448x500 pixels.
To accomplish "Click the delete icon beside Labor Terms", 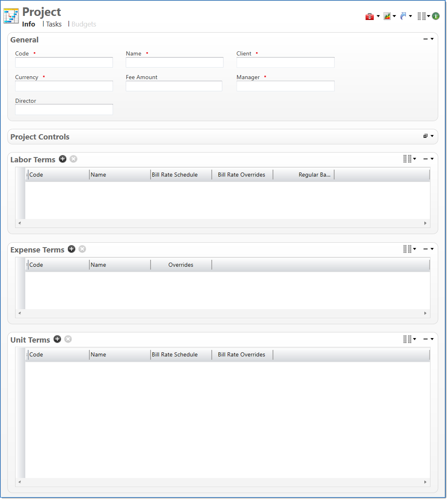I will 73,159.
